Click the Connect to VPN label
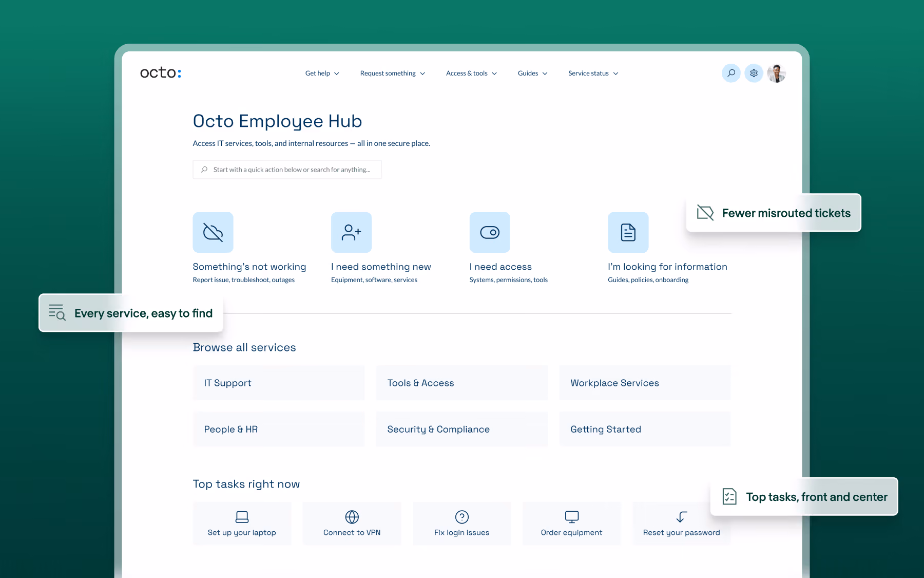This screenshot has width=924, height=578. 352,533
